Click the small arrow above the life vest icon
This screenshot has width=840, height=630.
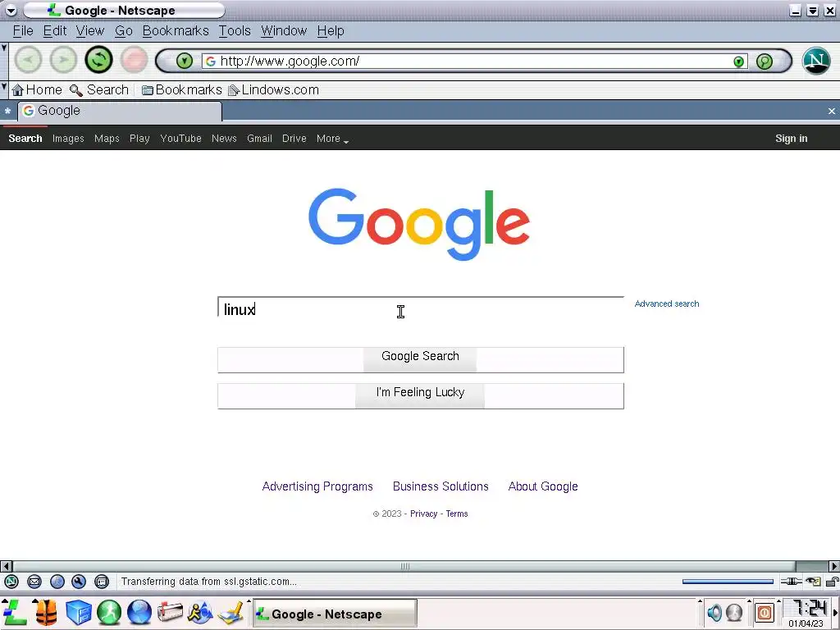(x=34, y=601)
